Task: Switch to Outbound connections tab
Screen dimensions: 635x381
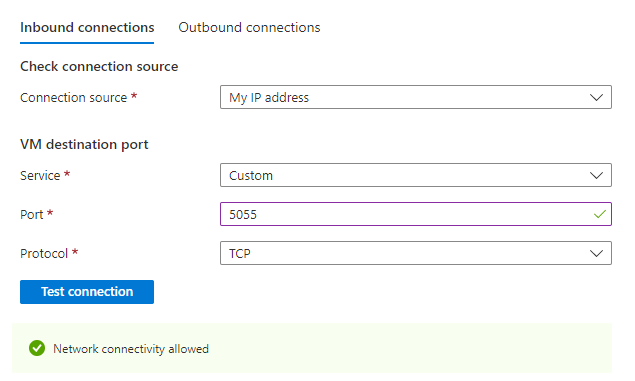Action: point(249,28)
